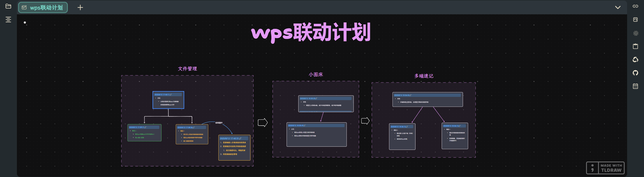Select the arrow shape between 文件管理 and 小图床
Viewport: 644px width, 177px height.
pos(262,123)
